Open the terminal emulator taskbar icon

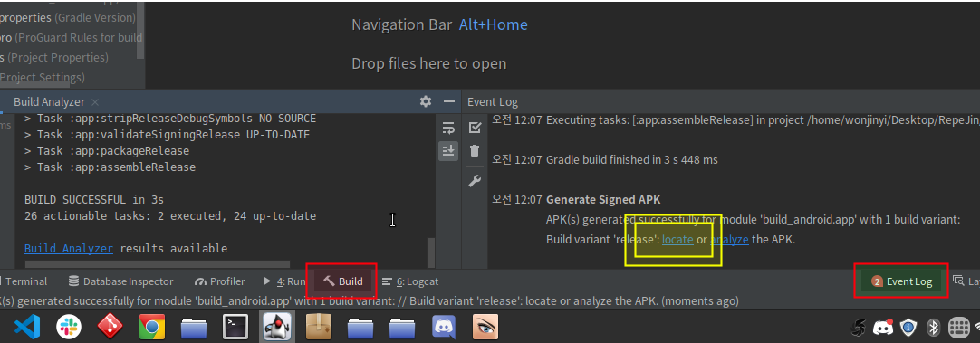pos(235,326)
